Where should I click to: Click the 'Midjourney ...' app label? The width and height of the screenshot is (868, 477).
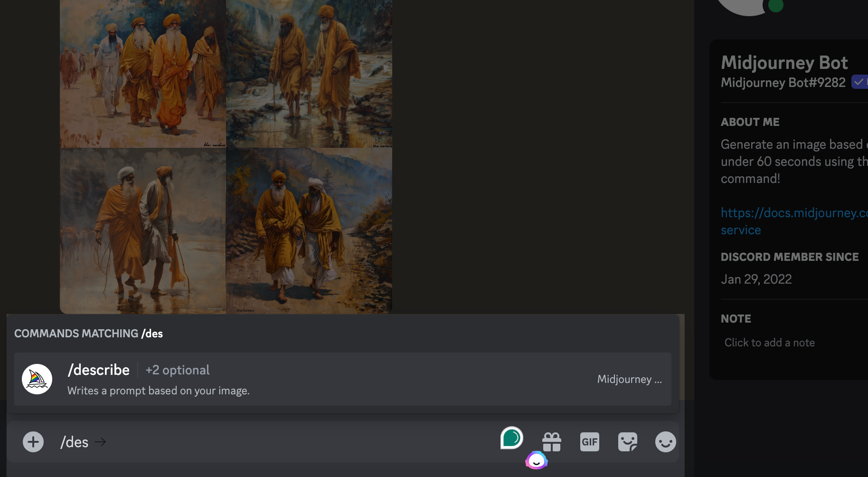coord(629,379)
